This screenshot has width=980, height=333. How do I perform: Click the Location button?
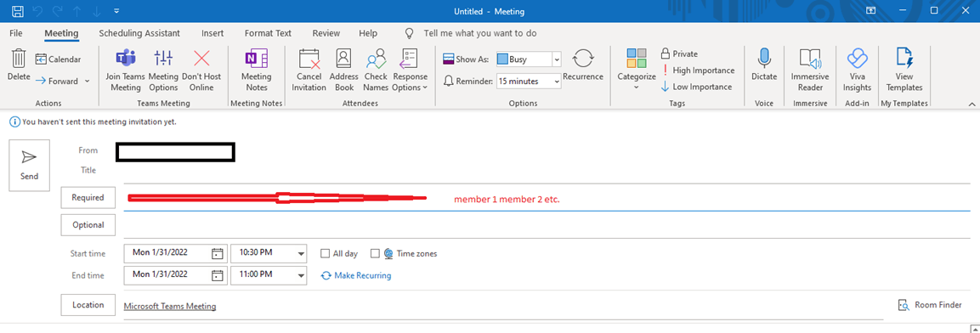coord(88,305)
